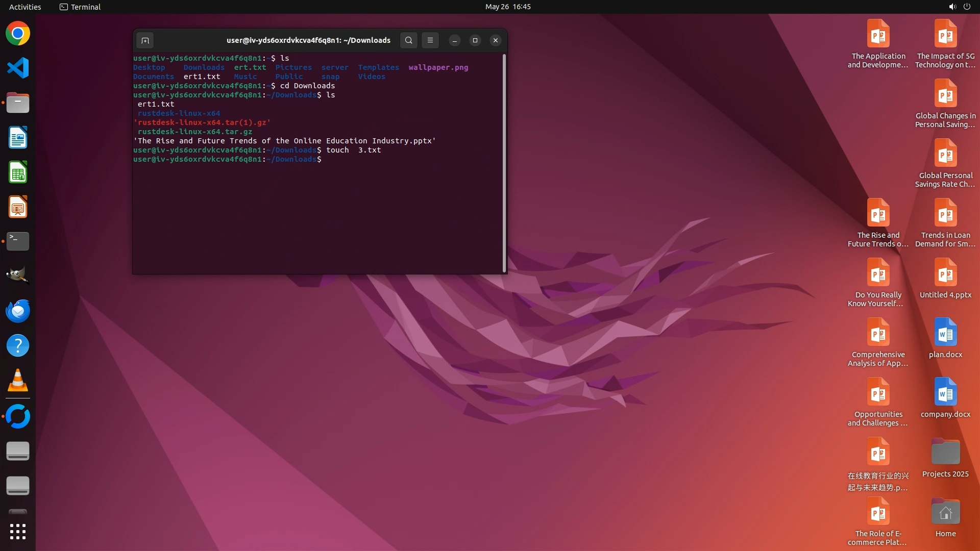Open VLC media player from dock
The width and height of the screenshot is (980, 551).
(x=18, y=381)
